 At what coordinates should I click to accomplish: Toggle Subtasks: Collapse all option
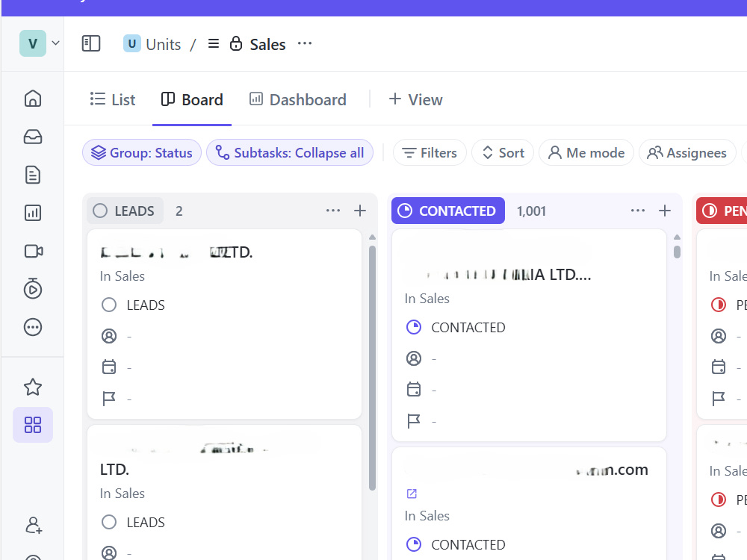[x=290, y=152]
